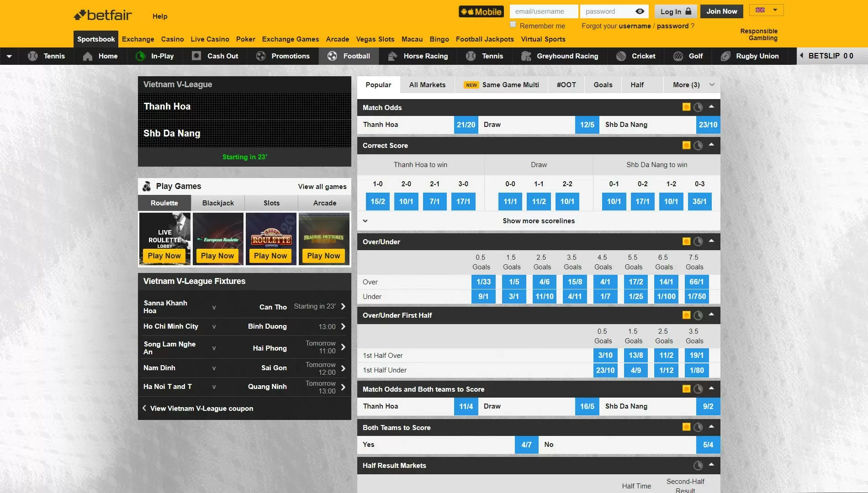Open View Vietnam V-League coupon link

coord(201,409)
